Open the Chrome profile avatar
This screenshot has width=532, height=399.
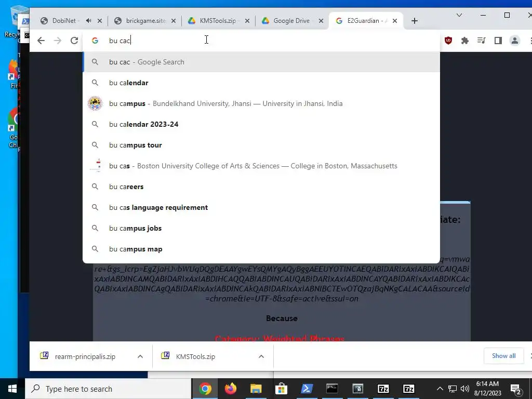(515, 41)
